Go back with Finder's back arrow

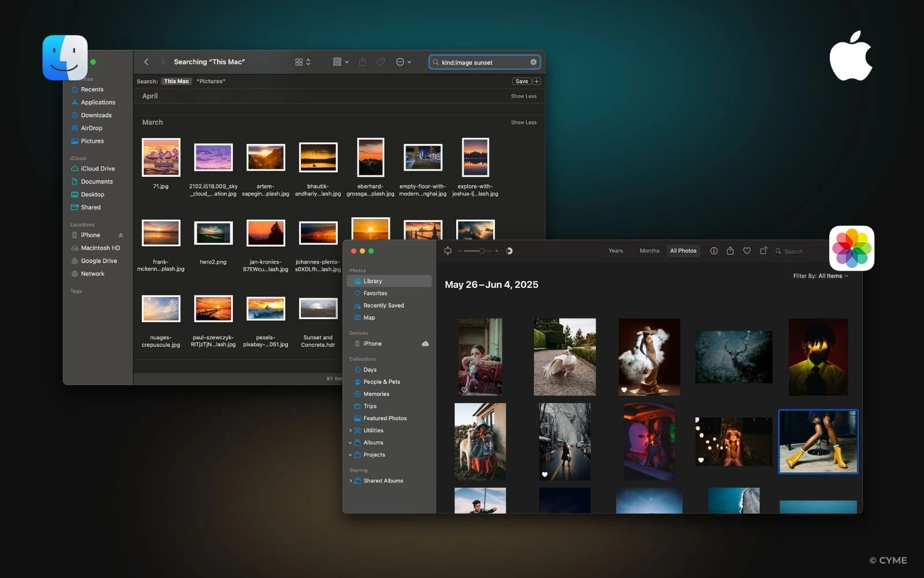(147, 62)
